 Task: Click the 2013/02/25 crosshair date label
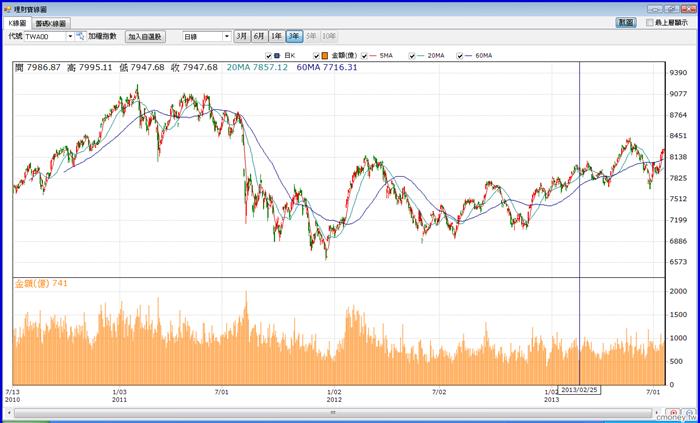pos(579,390)
